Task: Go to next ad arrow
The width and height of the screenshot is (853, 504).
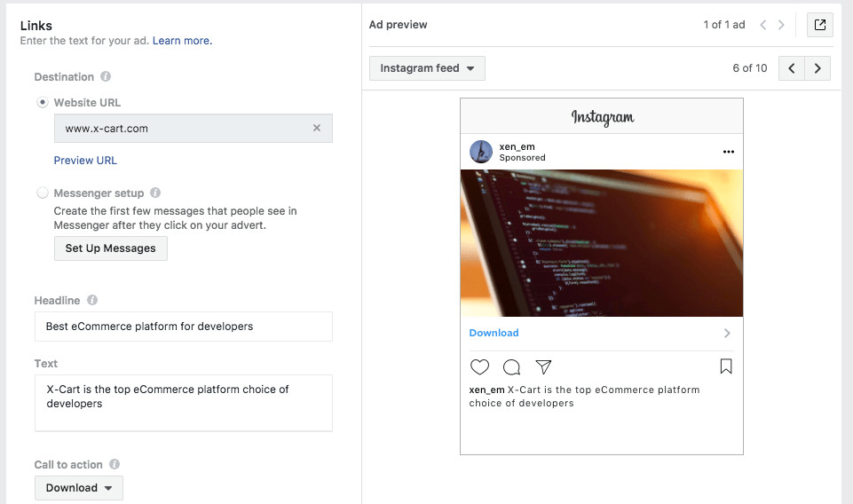Action: [x=781, y=25]
